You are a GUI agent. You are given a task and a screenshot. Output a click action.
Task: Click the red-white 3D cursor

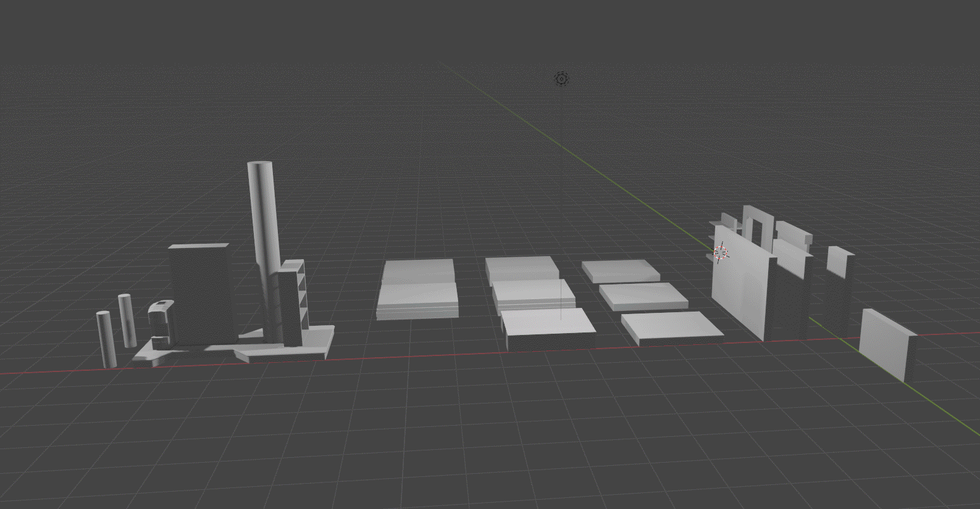[721, 252]
